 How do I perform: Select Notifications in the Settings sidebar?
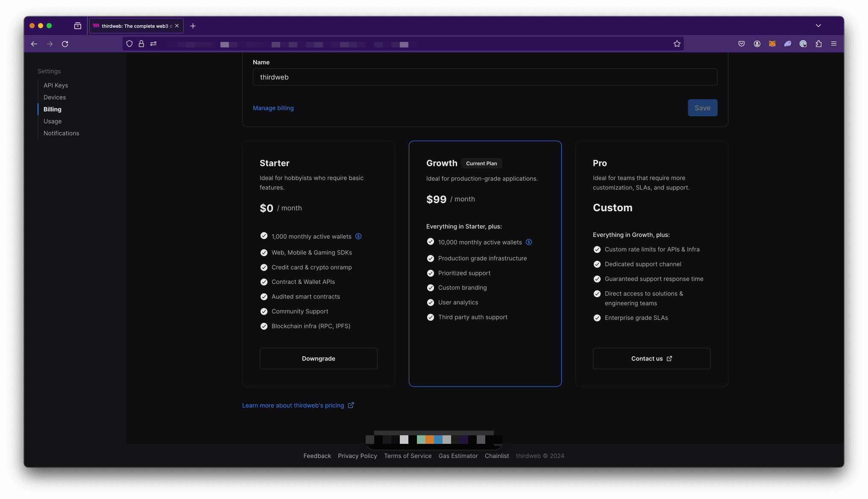coord(61,133)
